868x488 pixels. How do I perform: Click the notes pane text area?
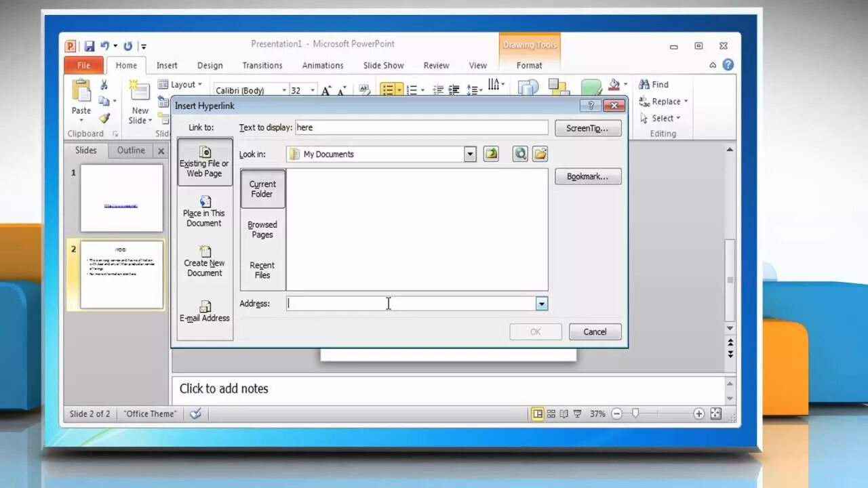(448, 389)
